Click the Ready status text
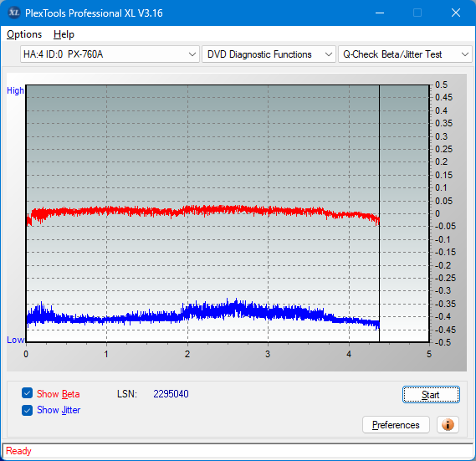Screen dimensions: 476x461 coord(18,451)
